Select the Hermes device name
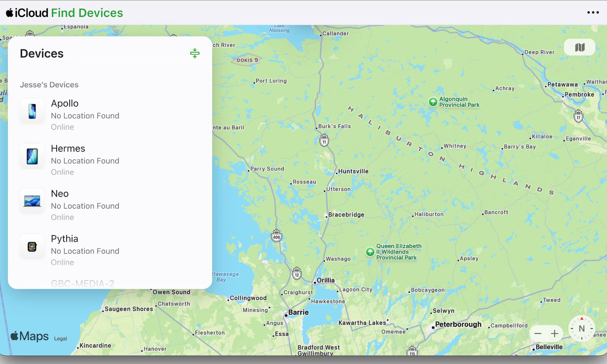The height and width of the screenshot is (364, 607). tap(68, 148)
